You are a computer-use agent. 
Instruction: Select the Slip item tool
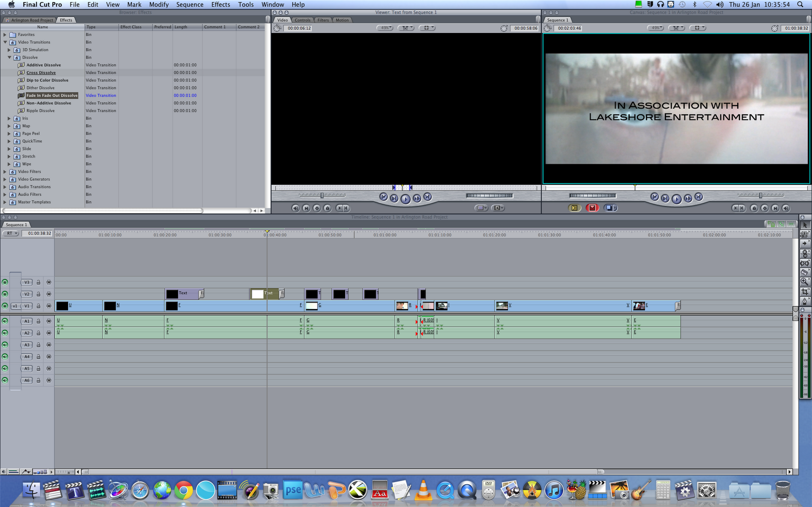(x=805, y=263)
